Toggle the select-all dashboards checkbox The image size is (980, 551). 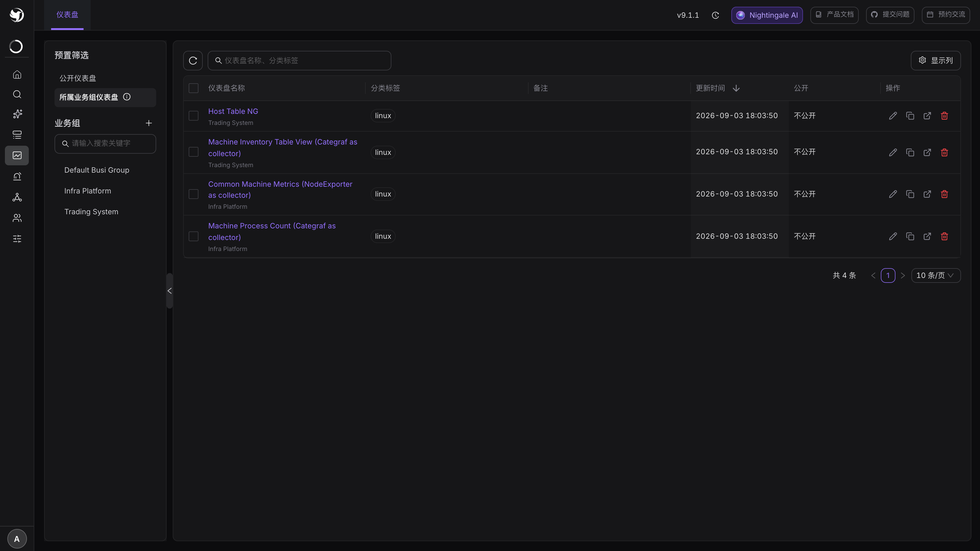(x=193, y=88)
